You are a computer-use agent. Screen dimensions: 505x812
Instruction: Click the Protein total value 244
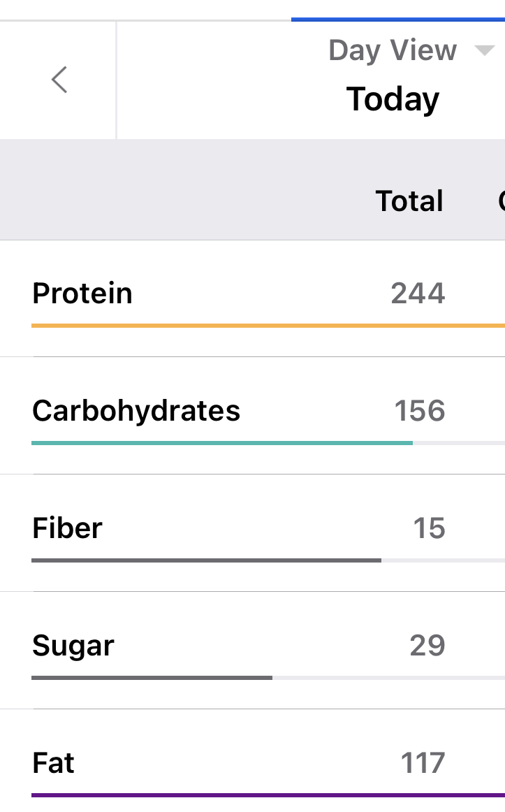(x=418, y=293)
